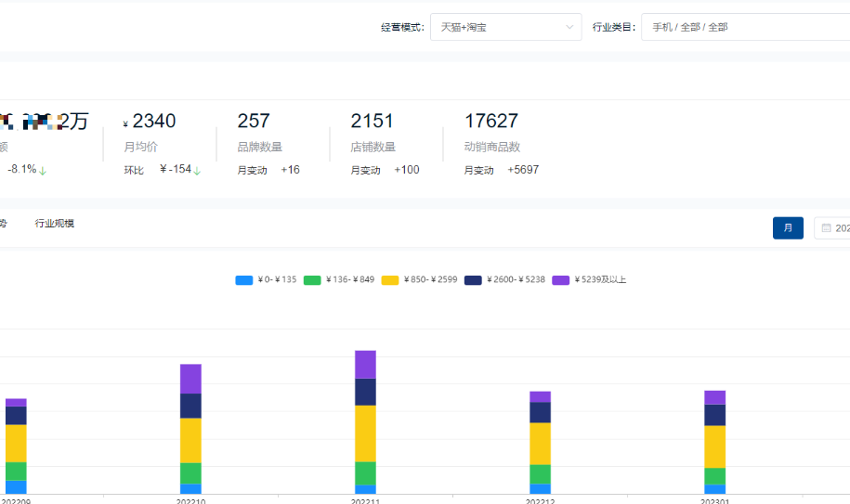Toggle the ¥850-¥2599 yellow legend swatch

[x=390, y=280]
